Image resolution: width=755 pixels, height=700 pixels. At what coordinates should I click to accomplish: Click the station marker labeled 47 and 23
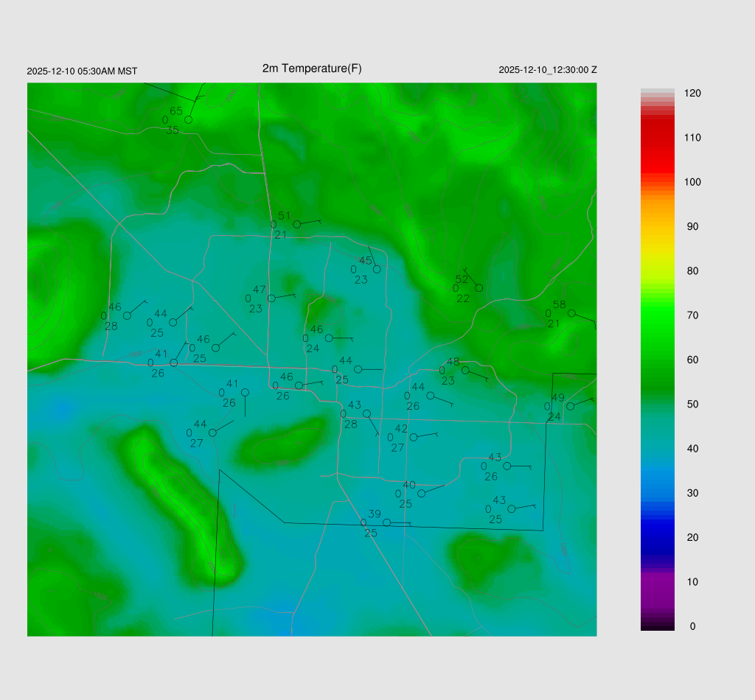[271, 298]
